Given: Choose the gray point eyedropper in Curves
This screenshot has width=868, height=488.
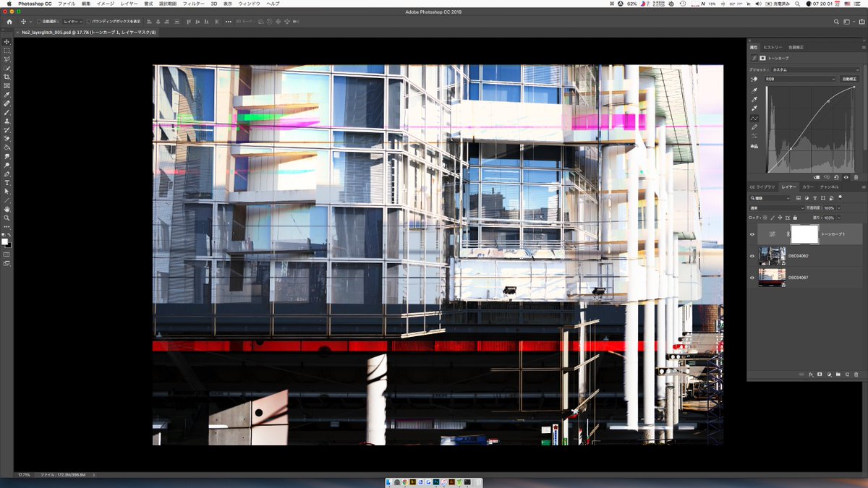Looking at the screenshot, I should tap(754, 99).
